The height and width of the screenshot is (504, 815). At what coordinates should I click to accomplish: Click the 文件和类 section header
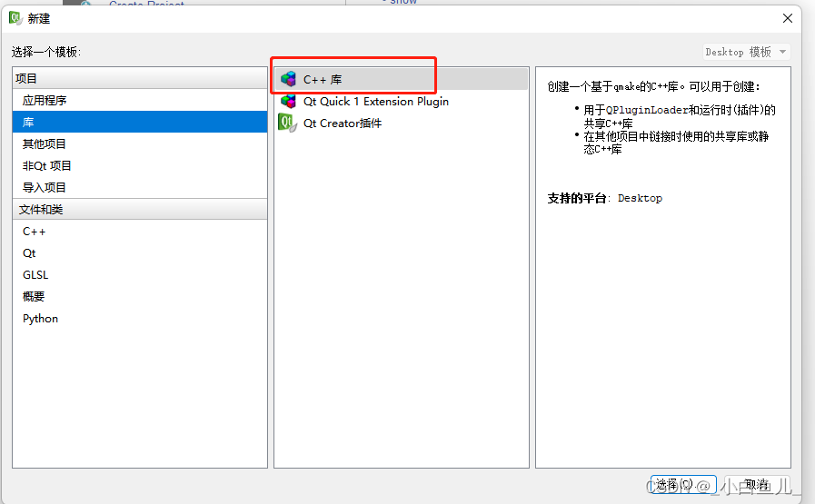(140, 210)
